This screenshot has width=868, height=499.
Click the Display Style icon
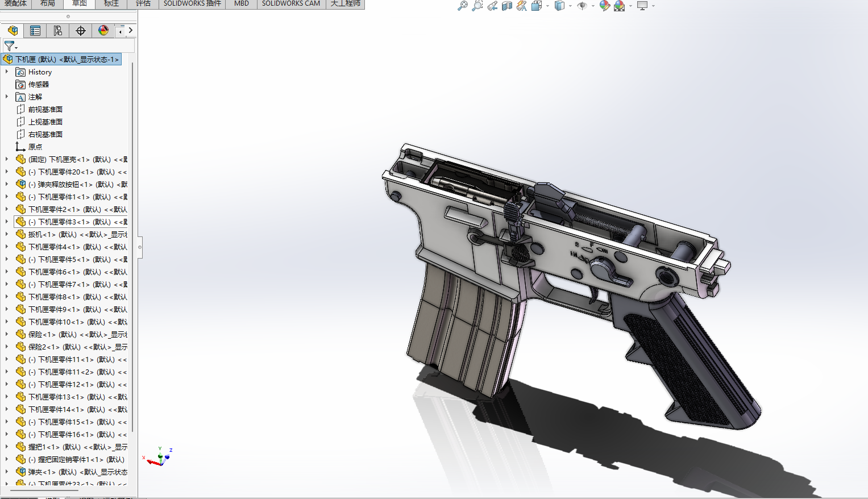[x=560, y=6]
